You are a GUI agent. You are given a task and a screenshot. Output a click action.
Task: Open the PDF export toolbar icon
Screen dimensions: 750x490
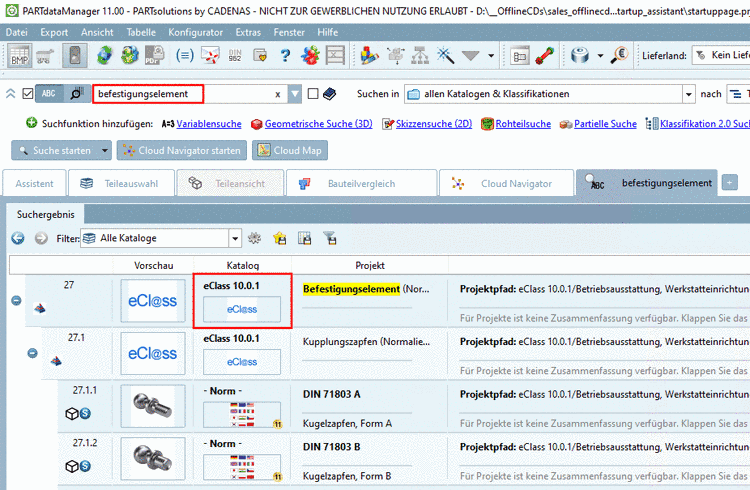154,56
